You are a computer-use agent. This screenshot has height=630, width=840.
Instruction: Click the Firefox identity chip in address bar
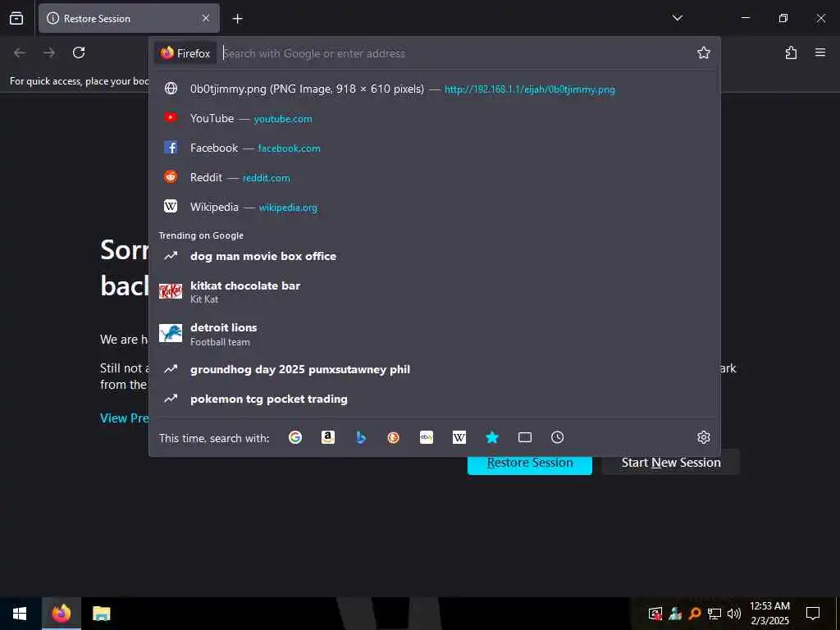[185, 53]
